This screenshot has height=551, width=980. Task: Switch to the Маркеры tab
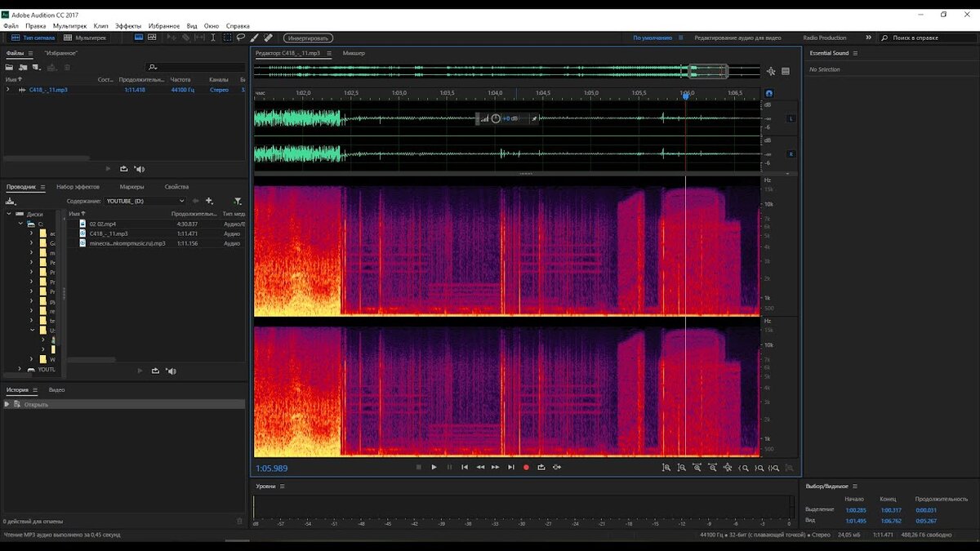pos(131,187)
